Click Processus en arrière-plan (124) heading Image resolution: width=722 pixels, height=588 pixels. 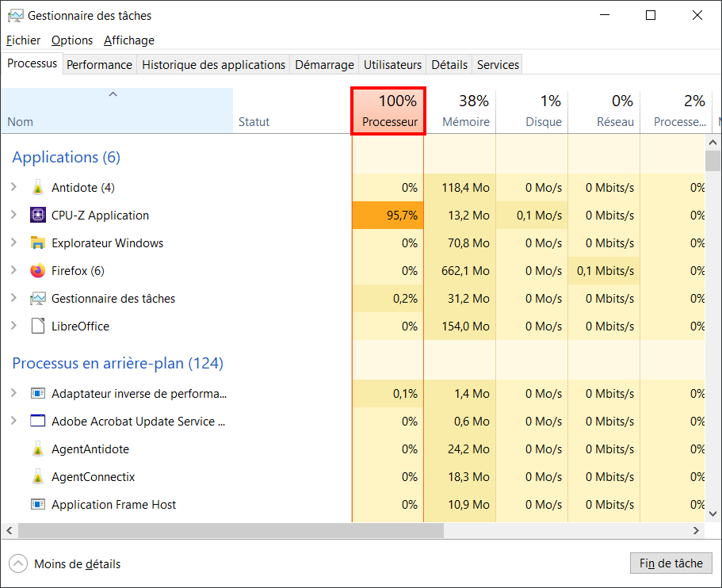[118, 363]
